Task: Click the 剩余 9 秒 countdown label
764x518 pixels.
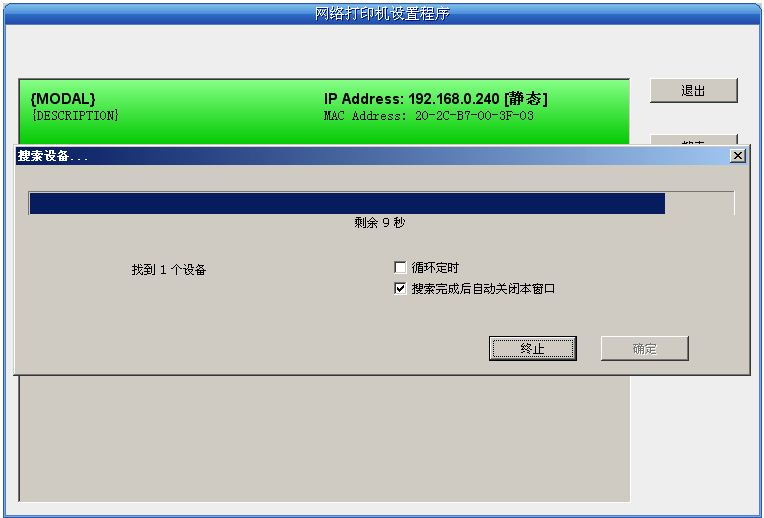Action: (380, 223)
